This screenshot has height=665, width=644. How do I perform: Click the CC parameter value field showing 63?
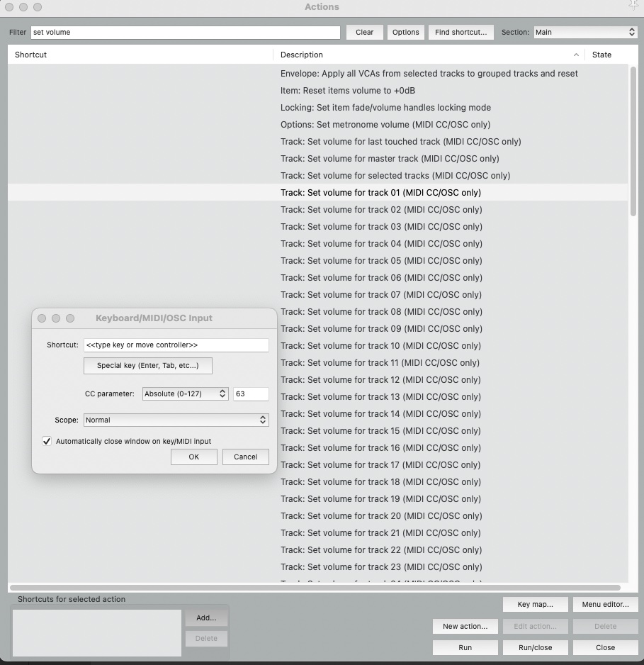coord(251,393)
